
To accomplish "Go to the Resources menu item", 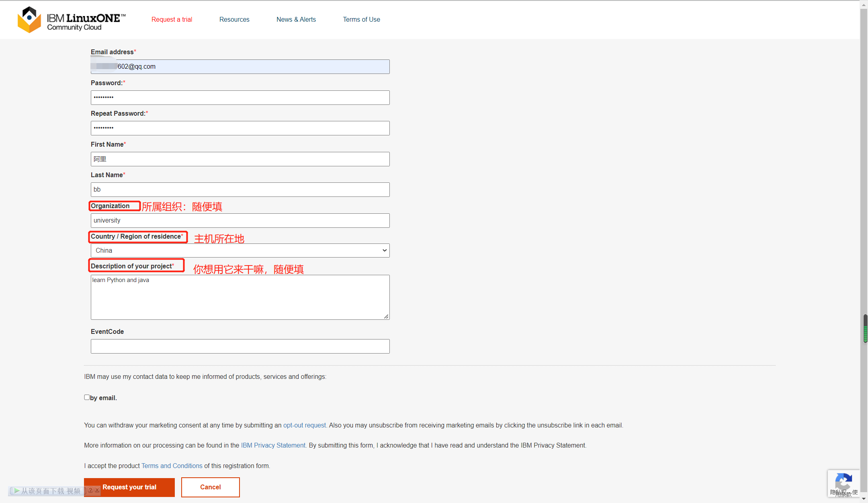I will (234, 19).
